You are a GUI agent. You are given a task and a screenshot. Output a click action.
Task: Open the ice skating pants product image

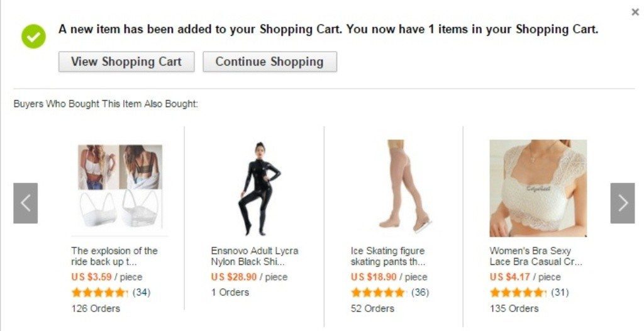(399, 186)
